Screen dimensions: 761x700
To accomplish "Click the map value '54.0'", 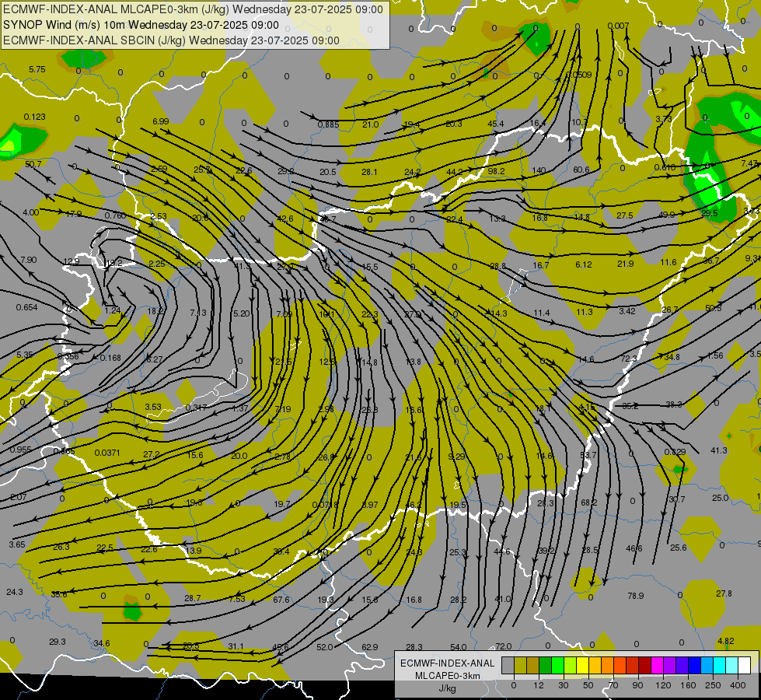I will pyautogui.click(x=458, y=647).
